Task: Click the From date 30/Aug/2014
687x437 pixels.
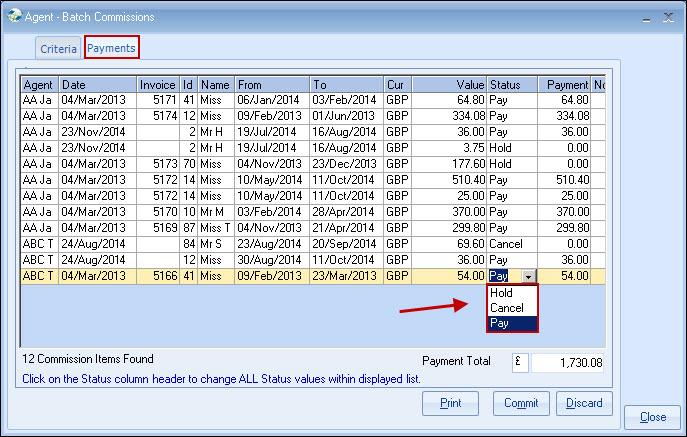Action: tap(272, 260)
